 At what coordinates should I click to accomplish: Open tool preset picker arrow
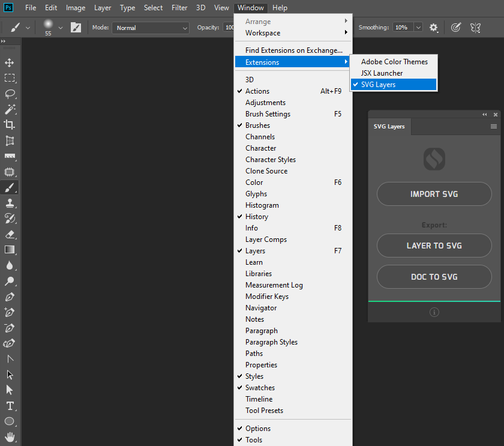(28, 28)
